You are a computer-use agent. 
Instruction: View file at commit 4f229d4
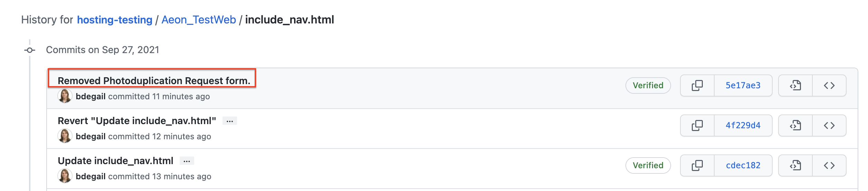795,125
